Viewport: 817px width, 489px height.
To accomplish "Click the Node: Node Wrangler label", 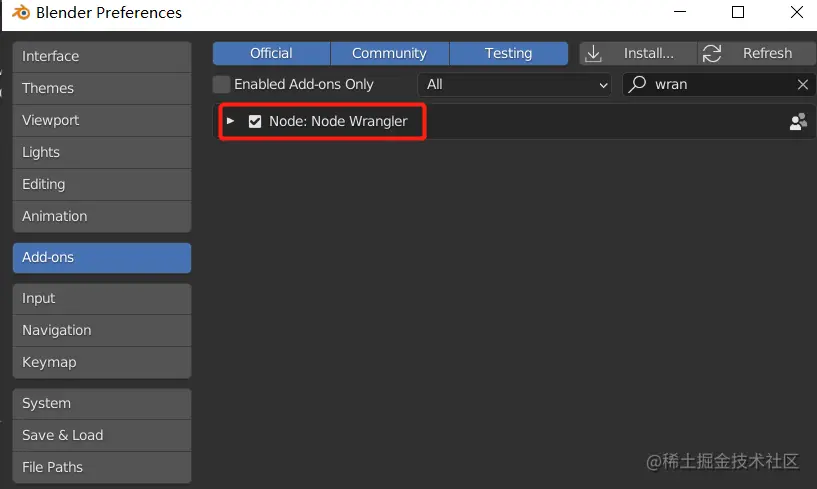I will 338,121.
